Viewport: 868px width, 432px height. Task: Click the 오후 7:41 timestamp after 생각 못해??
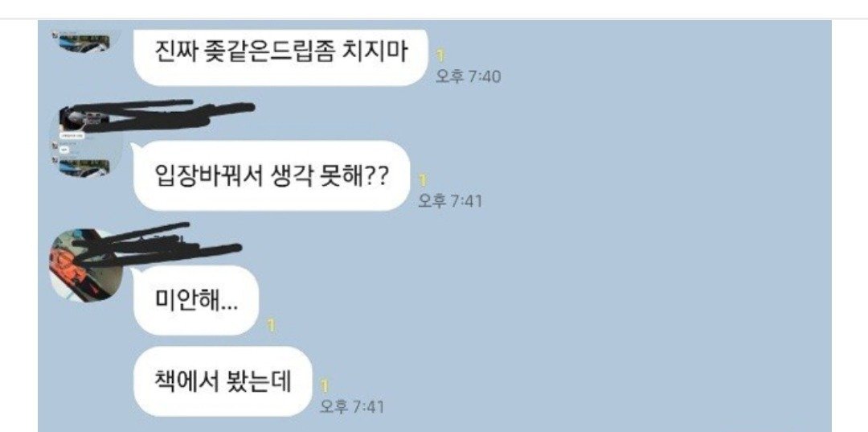(449, 200)
